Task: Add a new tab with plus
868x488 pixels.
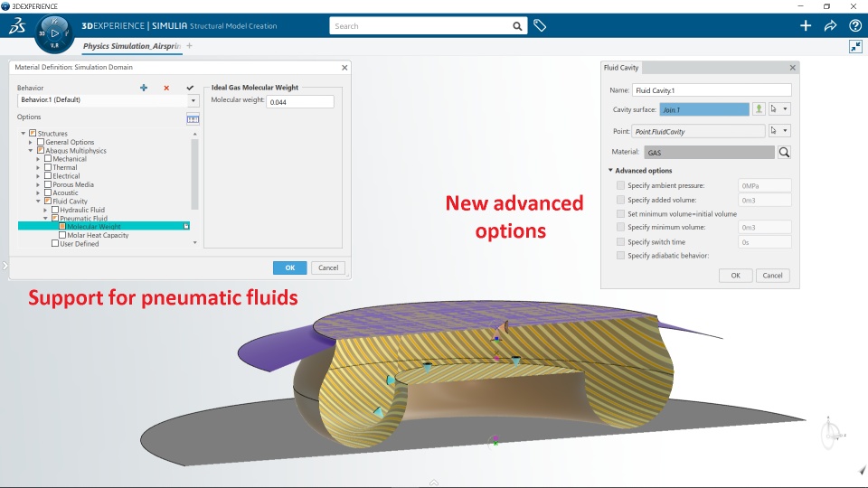Action: 189,46
